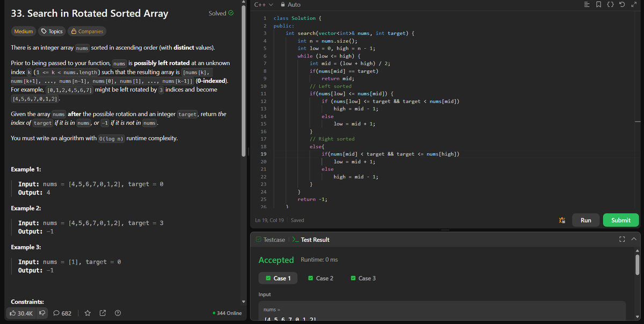Click the Example 3: heading
The image size is (644, 324).
pyautogui.click(x=26, y=247)
